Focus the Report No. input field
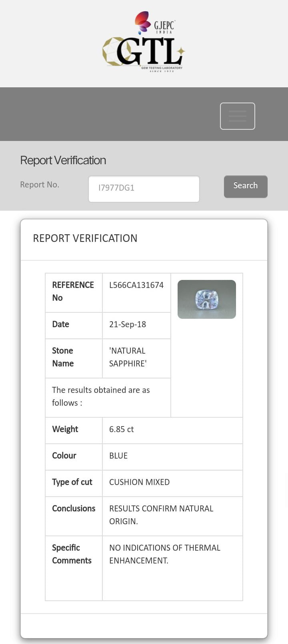This screenshot has width=288, height=644. point(144,189)
